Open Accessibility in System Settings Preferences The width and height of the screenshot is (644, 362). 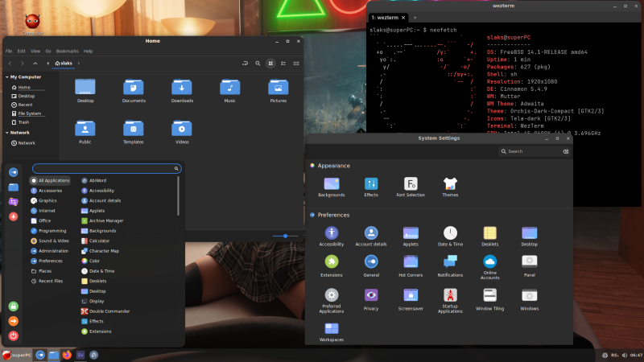pos(332,237)
